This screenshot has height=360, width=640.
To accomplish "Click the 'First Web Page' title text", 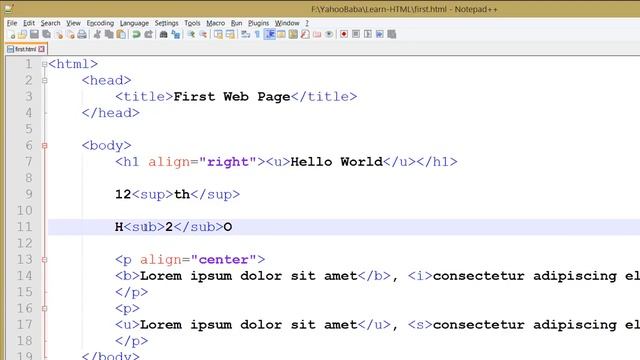I will tap(232, 97).
